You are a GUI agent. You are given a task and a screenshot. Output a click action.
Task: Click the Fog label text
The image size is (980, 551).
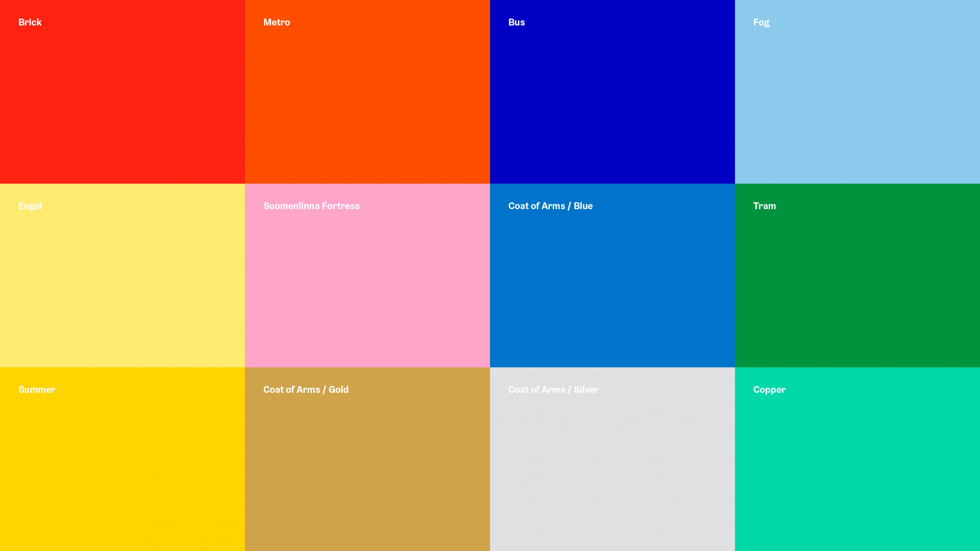point(762,22)
